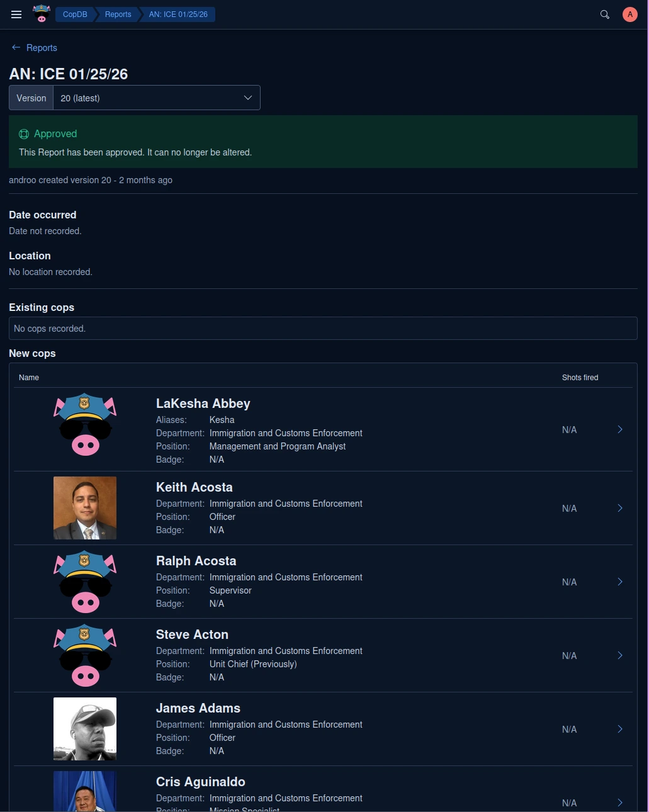Click the pig avatar for Ralph Acosta
Viewport: 649px width, 812px height.
click(84, 582)
